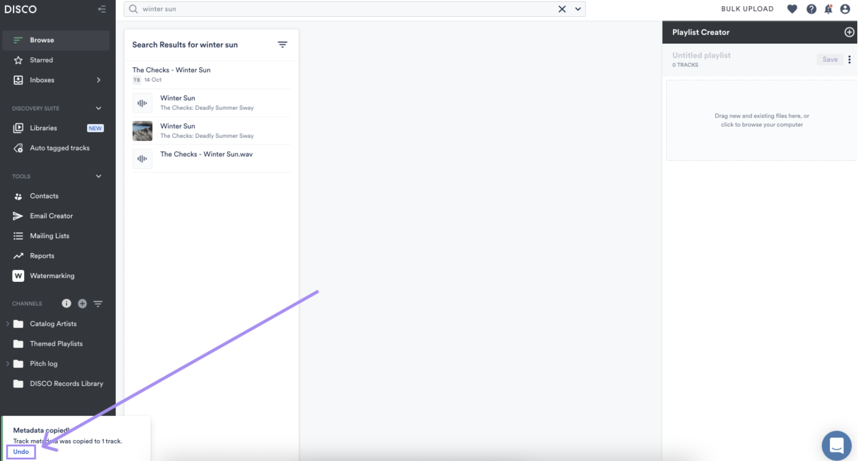Go to Email Creator
868x461 pixels.
(51, 216)
